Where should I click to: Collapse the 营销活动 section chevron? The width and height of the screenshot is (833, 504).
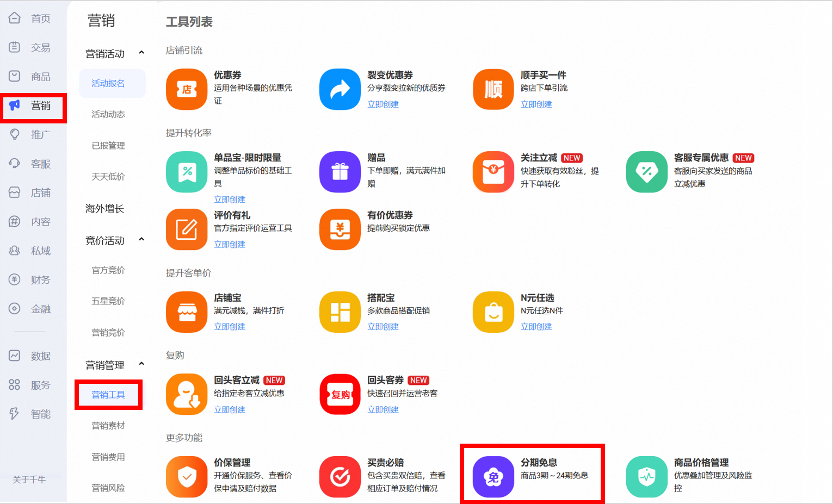click(x=141, y=53)
